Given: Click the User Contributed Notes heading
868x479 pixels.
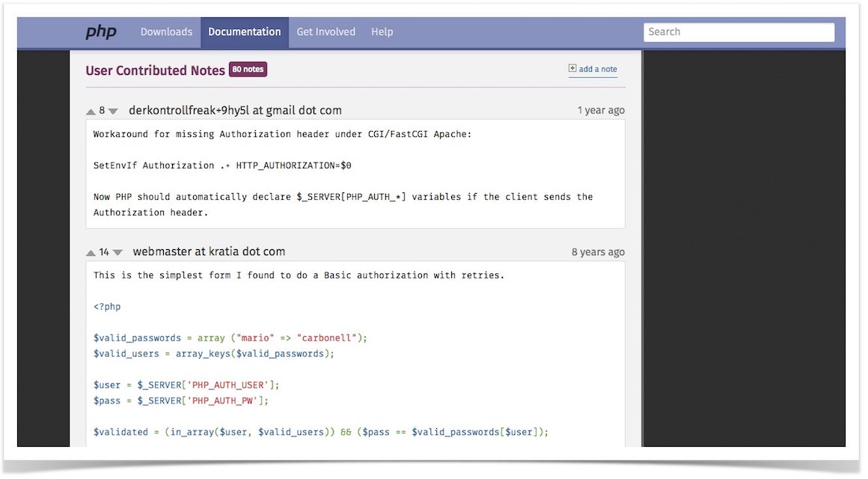Looking at the screenshot, I should pos(155,70).
